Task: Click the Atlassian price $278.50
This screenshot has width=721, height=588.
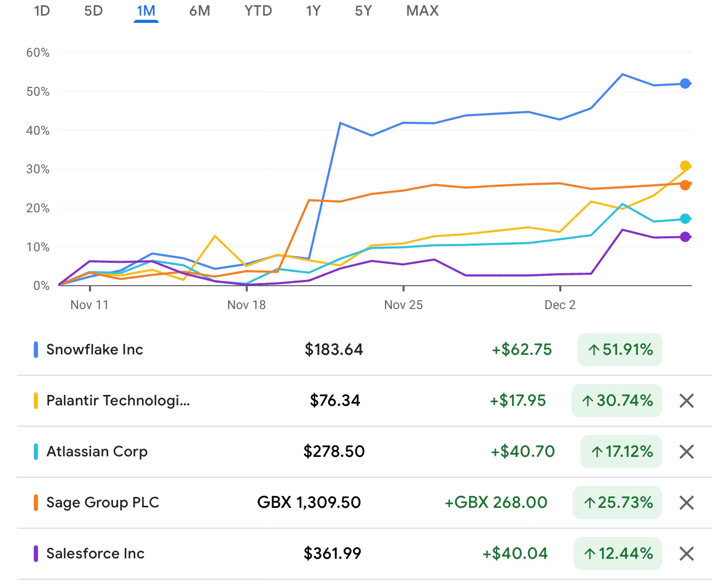Action: (x=334, y=452)
